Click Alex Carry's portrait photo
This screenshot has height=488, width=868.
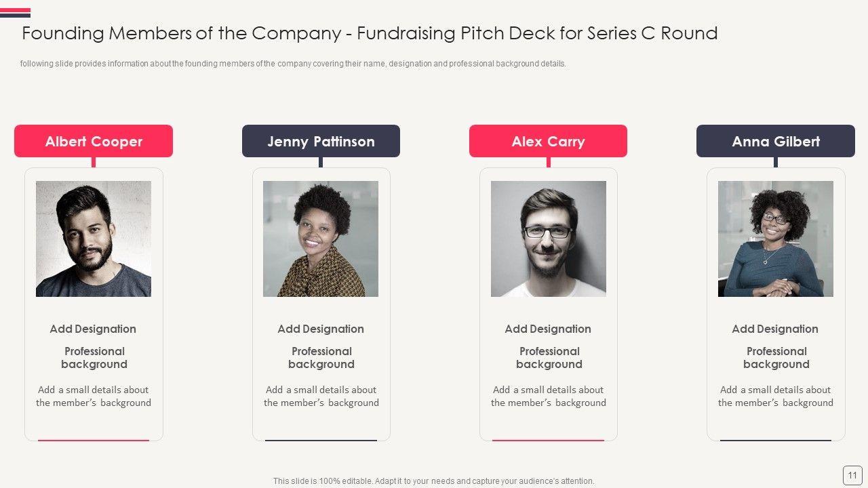click(549, 239)
